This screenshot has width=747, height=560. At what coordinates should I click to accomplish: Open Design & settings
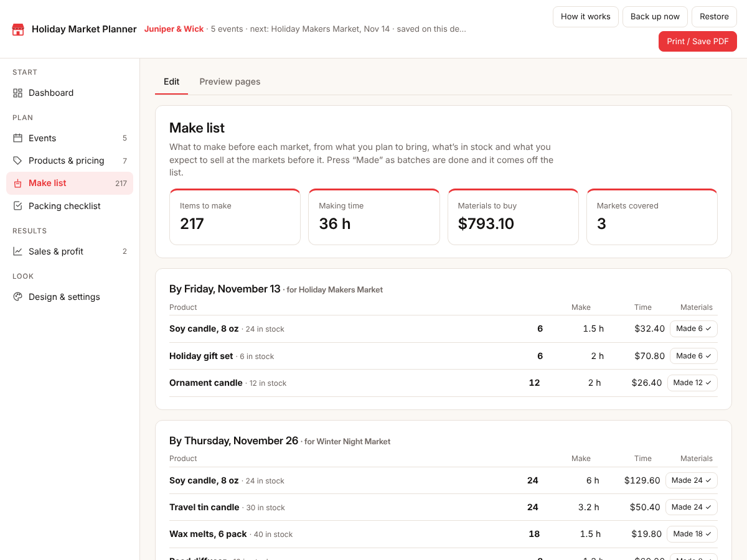click(70, 297)
